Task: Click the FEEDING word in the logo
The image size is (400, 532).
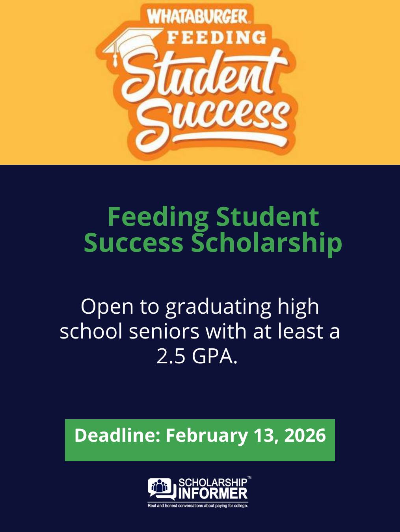Action: point(217,37)
